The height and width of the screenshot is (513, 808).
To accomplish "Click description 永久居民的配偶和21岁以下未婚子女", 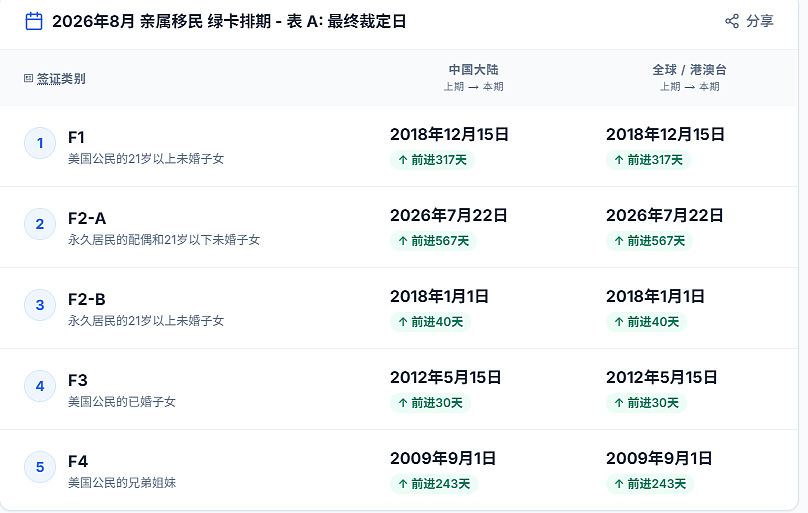I will [x=164, y=240].
